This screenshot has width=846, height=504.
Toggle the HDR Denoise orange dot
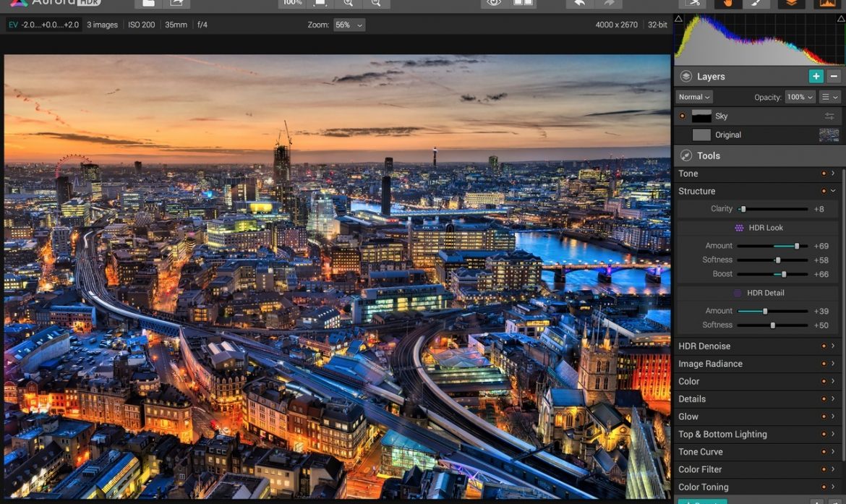(x=824, y=346)
